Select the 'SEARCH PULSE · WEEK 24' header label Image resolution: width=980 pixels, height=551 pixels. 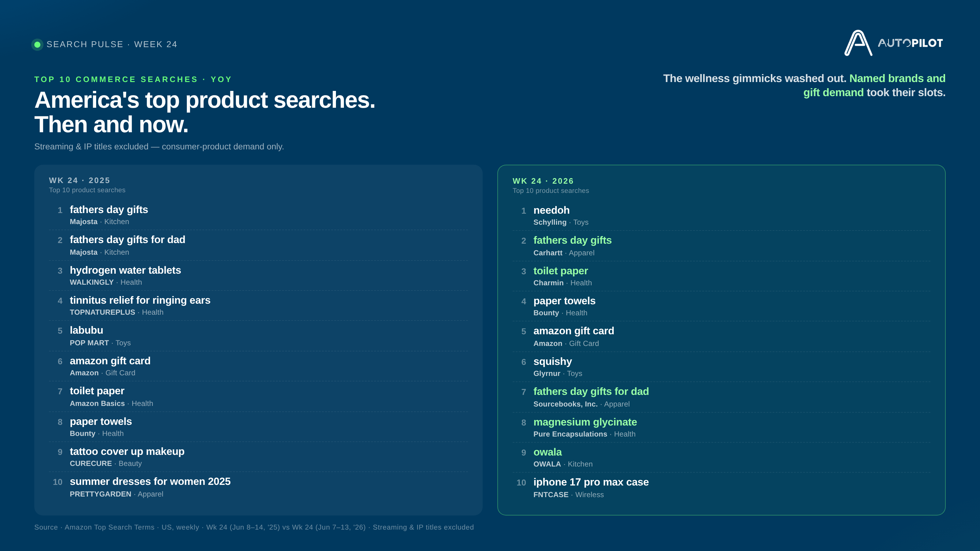[x=112, y=44]
